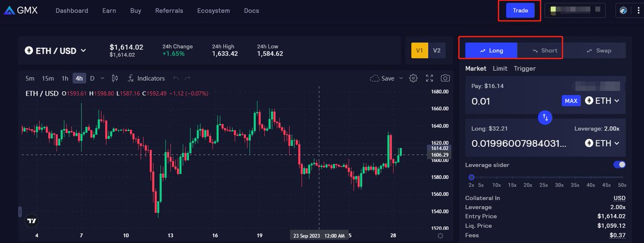
Task: Open the Pay token ETH dropdown
Action: pyautogui.click(x=602, y=101)
